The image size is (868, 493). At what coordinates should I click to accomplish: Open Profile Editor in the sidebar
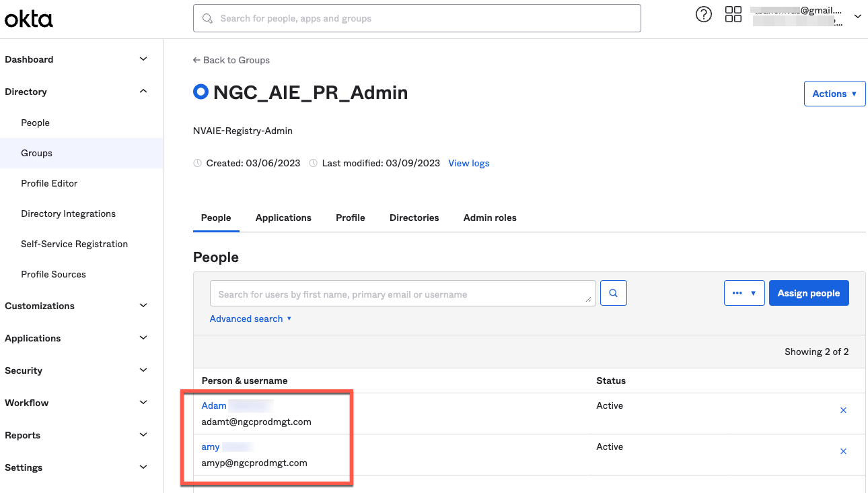coord(49,183)
